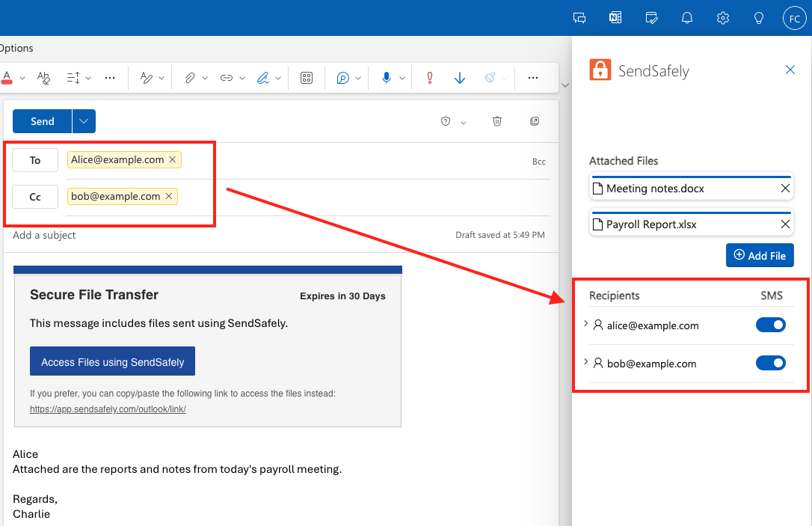The width and height of the screenshot is (812, 526).
Task: Open the notifications bell
Action: click(686, 18)
